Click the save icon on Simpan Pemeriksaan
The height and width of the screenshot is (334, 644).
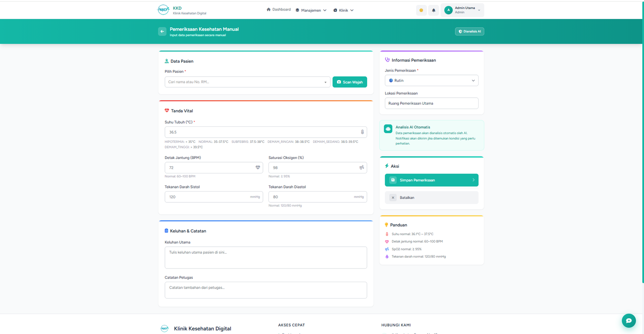pyautogui.click(x=393, y=180)
